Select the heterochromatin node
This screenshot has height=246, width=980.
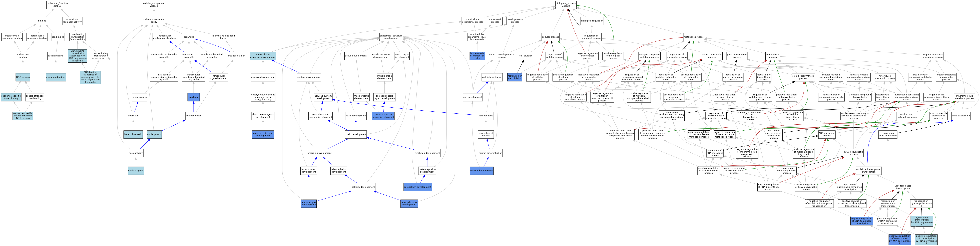click(133, 134)
